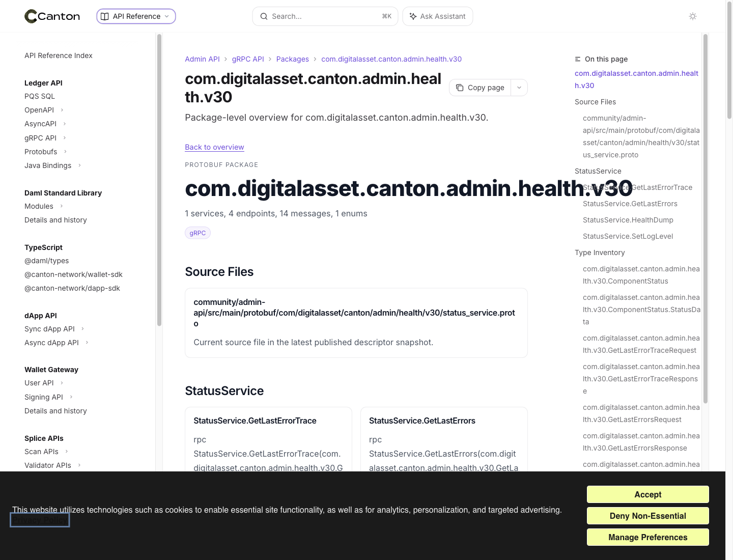This screenshot has height=560, width=733.
Task: Jump to Type Inventory in outline
Action: (x=600, y=253)
